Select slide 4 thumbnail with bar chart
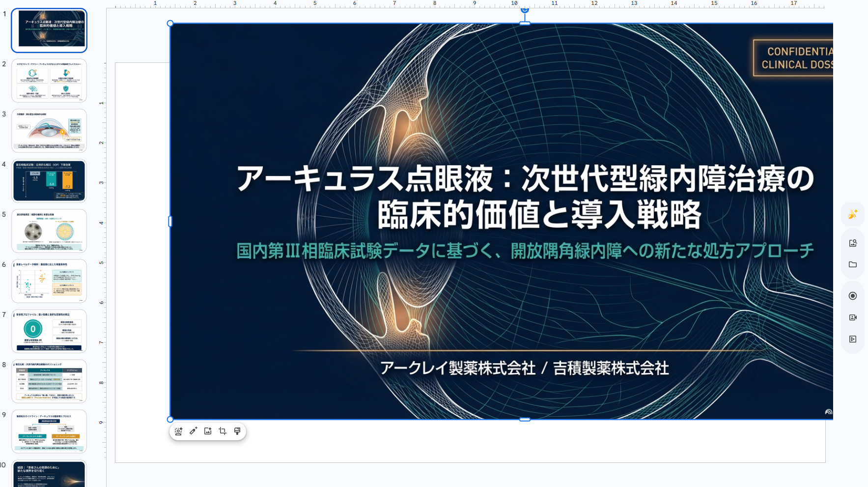868x487 pixels. coord(49,181)
